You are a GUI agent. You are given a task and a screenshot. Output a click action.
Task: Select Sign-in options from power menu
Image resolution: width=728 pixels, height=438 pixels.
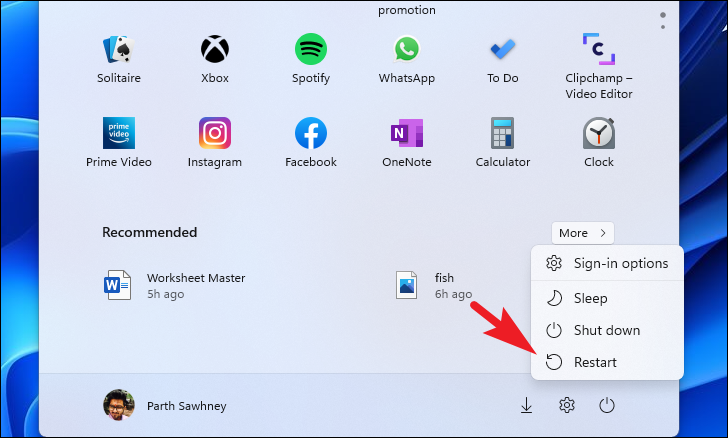pos(607,263)
